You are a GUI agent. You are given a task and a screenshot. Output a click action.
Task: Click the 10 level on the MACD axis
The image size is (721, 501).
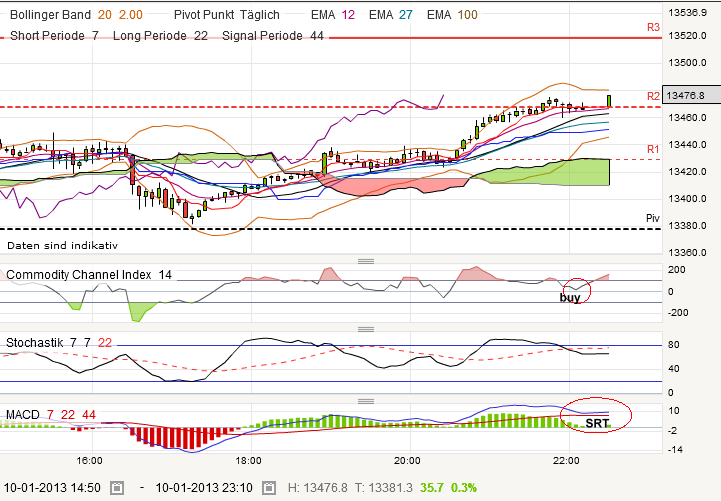pos(674,411)
